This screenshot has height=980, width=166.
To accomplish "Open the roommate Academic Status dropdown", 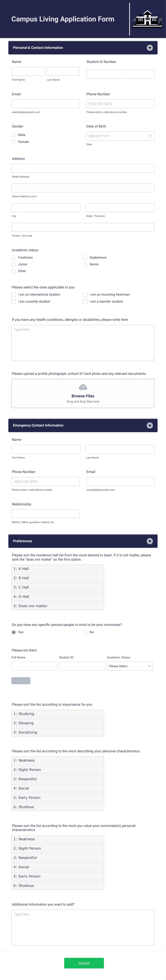I will click(130, 666).
